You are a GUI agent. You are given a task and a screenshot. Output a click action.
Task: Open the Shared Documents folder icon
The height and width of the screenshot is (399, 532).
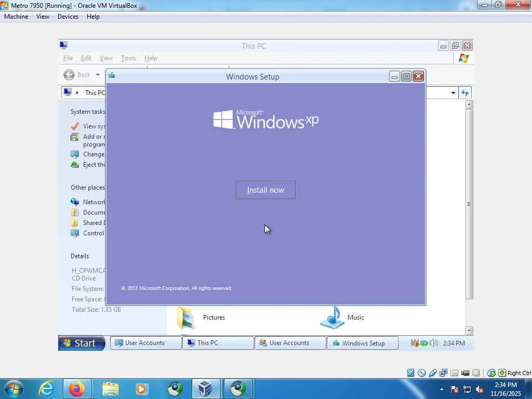pyautogui.click(x=75, y=223)
